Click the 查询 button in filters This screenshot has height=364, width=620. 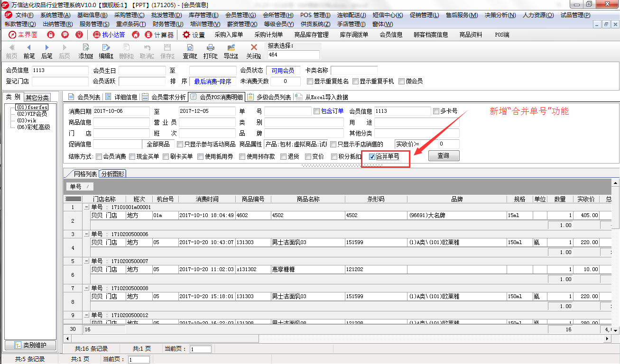coord(444,156)
